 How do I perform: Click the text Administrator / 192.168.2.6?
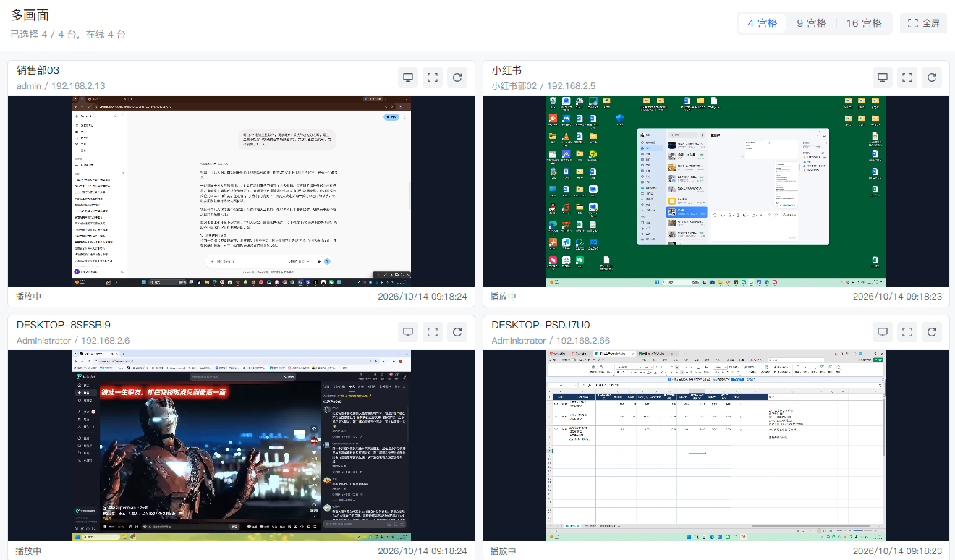coord(73,340)
